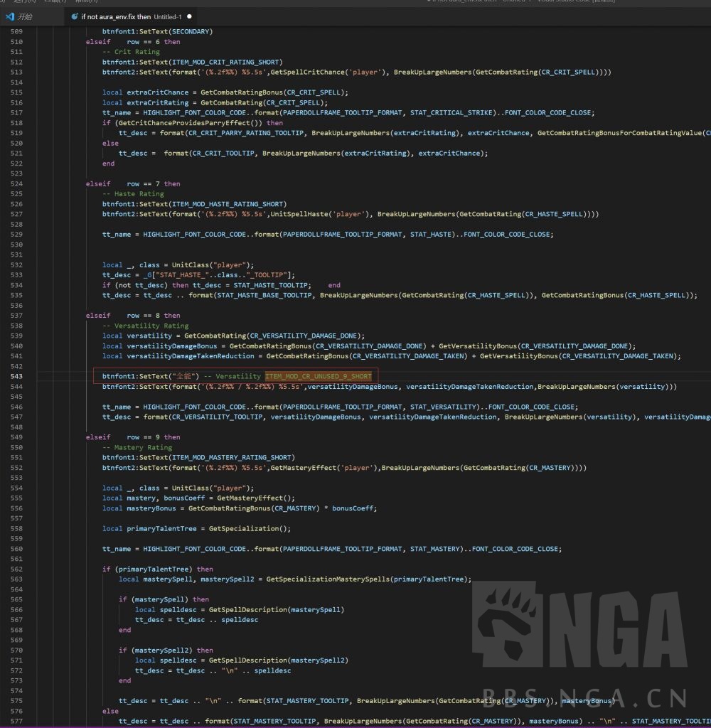This screenshot has height=728, width=711.
Task: Click STAT_MASTERY on line 560
Action: pyautogui.click(x=434, y=550)
